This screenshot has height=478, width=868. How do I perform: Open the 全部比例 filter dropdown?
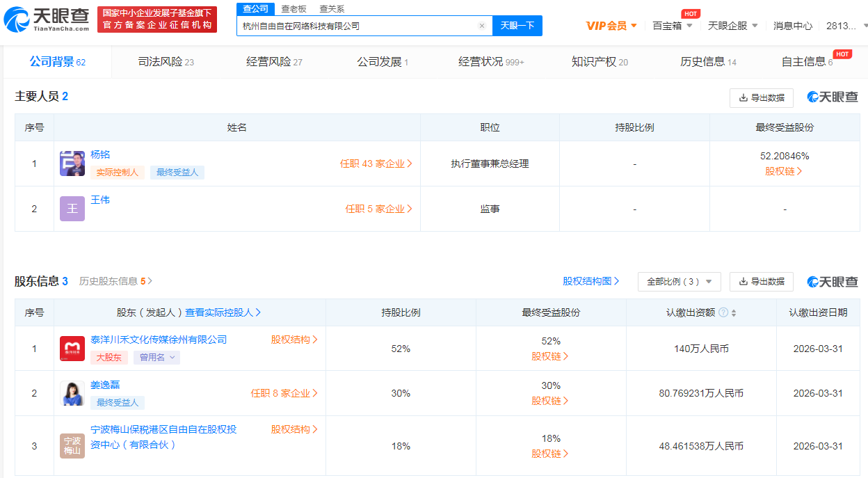point(680,281)
